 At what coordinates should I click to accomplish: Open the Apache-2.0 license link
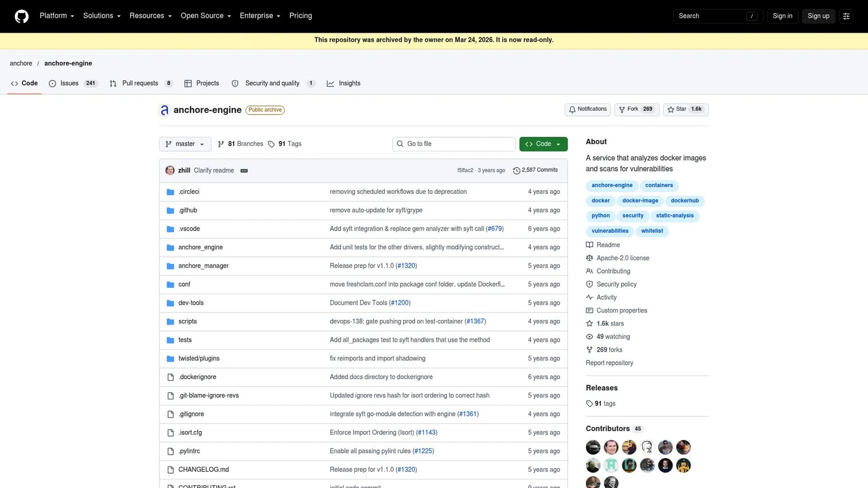(617, 258)
